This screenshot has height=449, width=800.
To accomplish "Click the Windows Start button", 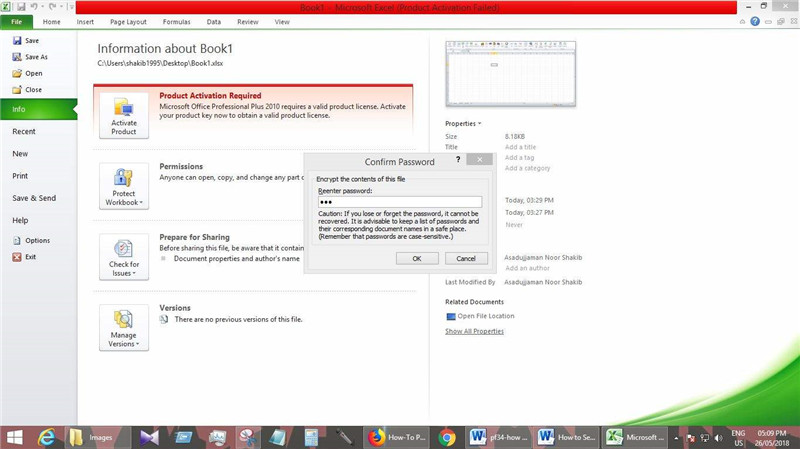I will coord(14,437).
